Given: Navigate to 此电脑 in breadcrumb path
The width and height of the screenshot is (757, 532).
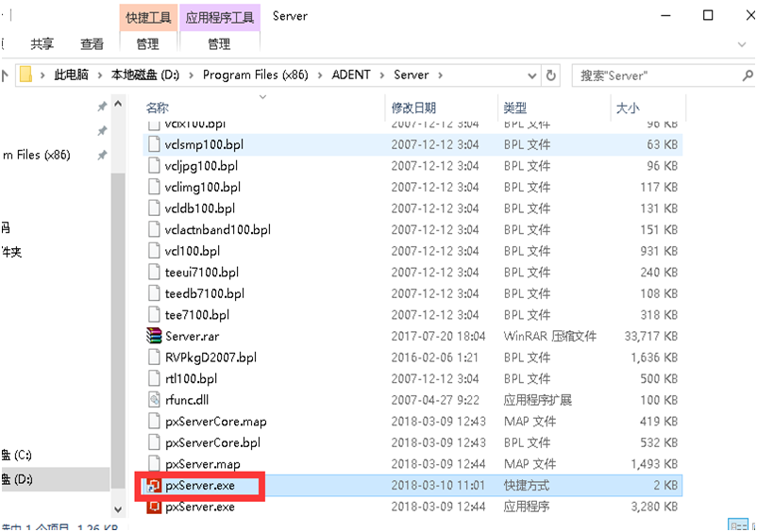Looking at the screenshot, I should (x=71, y=75).
